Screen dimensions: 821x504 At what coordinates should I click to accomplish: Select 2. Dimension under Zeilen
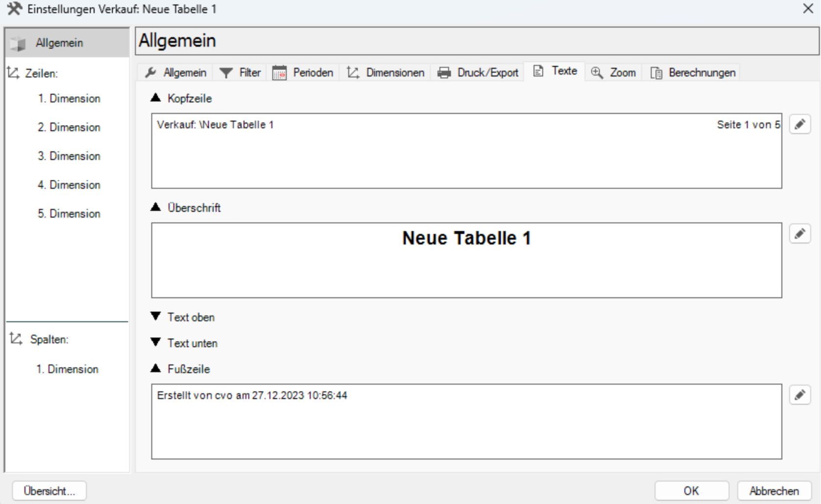click(x=69, y=127)
